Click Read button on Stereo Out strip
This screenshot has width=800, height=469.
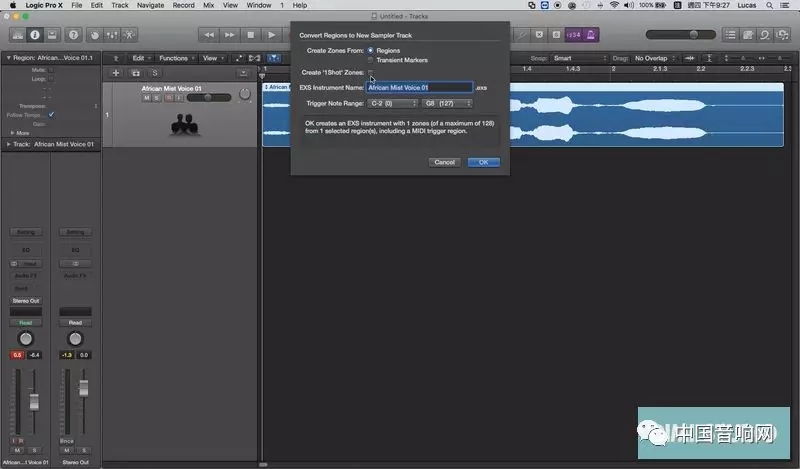coord(76,323)
